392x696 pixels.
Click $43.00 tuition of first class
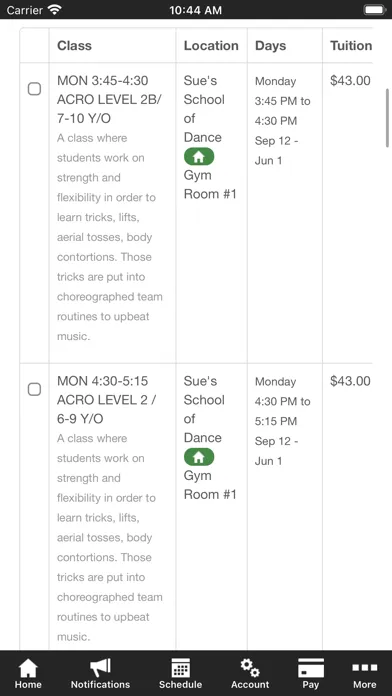pyautogui.click(x=350, y=81)
